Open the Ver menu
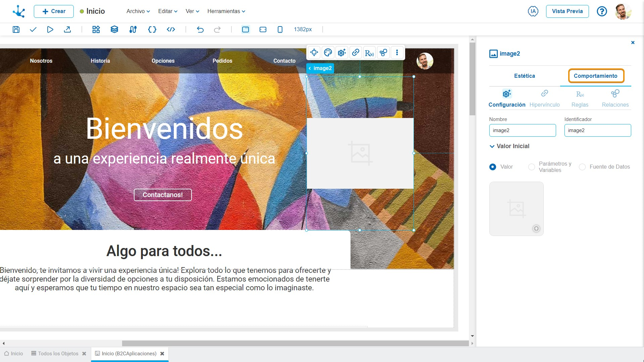 (193, 11)
